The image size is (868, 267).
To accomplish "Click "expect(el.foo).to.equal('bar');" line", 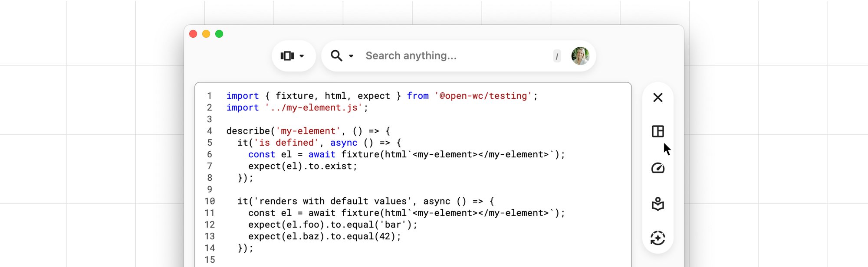I will (x=332, y=225).
